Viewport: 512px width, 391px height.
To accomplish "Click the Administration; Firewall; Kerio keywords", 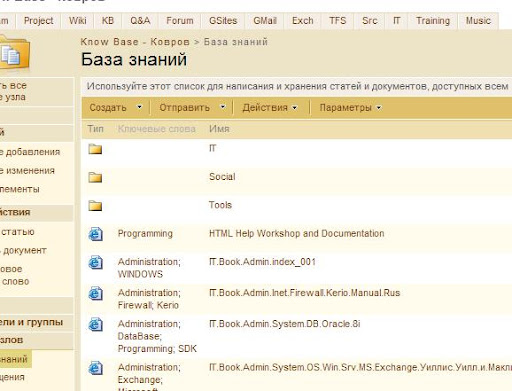I will (149, 299).
